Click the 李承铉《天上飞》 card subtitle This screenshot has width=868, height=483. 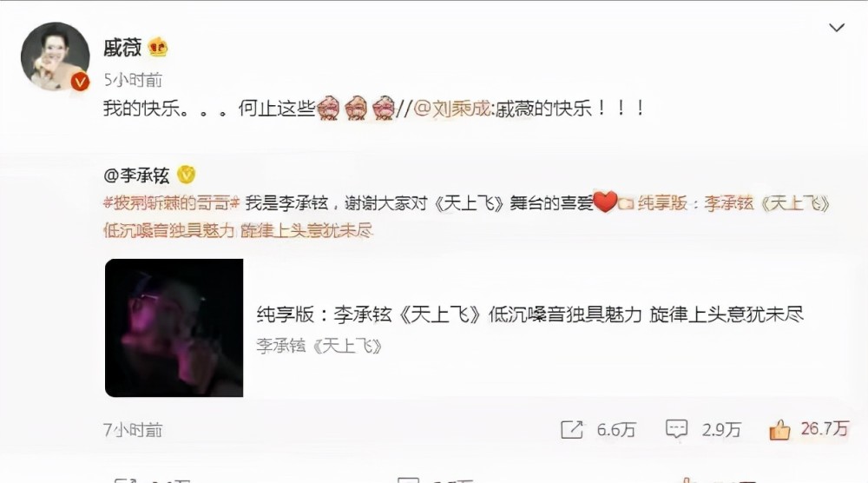pyautogui.click(x=319, y=347)
